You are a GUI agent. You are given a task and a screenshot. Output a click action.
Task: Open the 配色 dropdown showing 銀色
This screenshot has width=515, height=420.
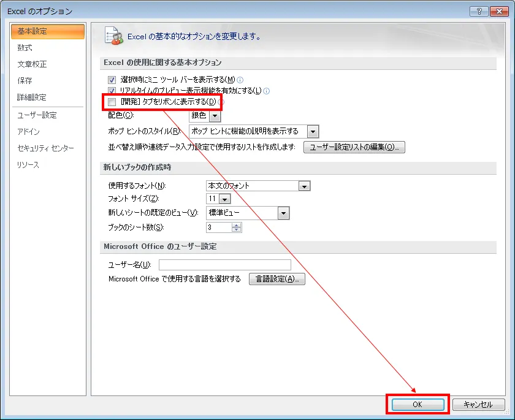(x=215, y=116)
